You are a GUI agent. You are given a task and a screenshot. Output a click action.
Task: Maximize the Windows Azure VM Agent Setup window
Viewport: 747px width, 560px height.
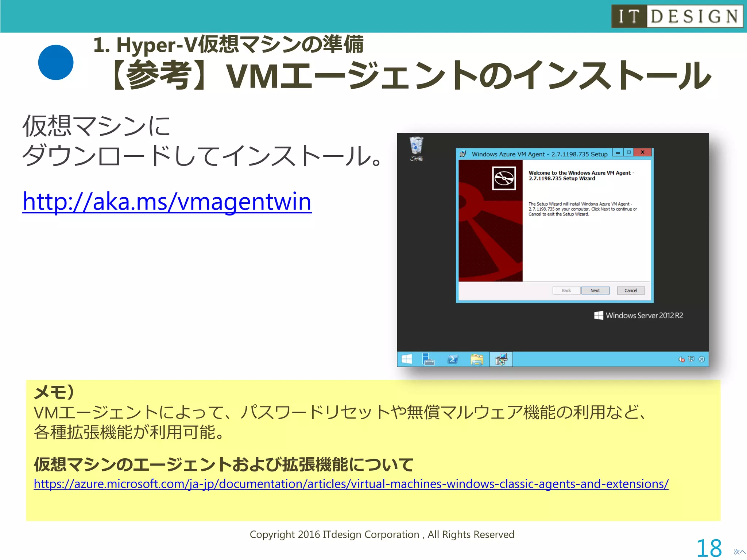click(628, 152)
